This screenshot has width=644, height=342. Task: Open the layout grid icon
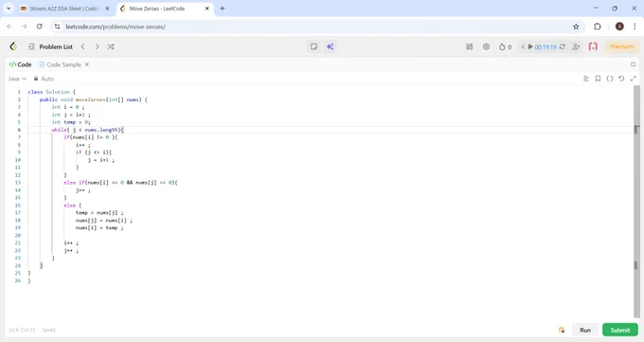tap(470, 46)
